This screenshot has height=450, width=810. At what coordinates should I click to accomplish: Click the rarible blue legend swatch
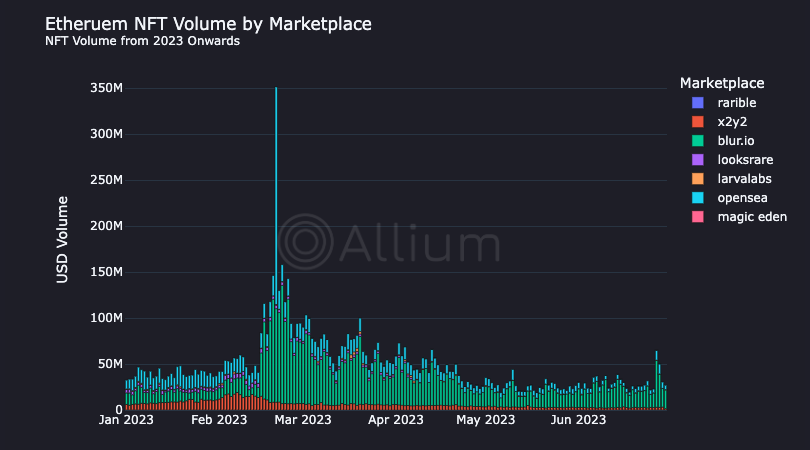697,103
